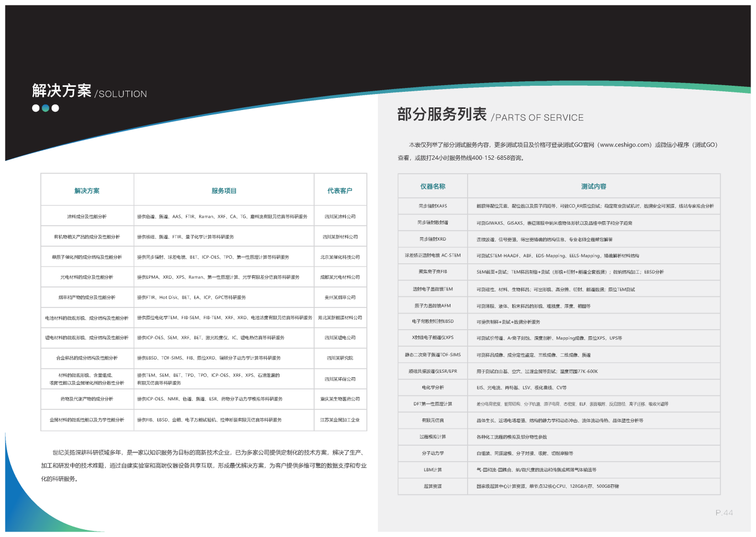Image resolution: width=756 pixels, height=537 pixels.
Task: Click the instrument cell '电化学分析'
Action: pos(433,387)
